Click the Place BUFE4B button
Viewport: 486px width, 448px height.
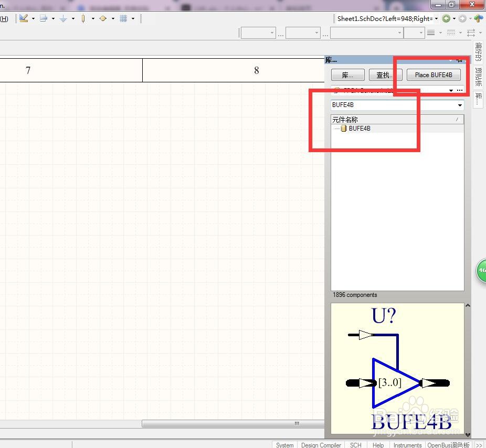[434, 75]
